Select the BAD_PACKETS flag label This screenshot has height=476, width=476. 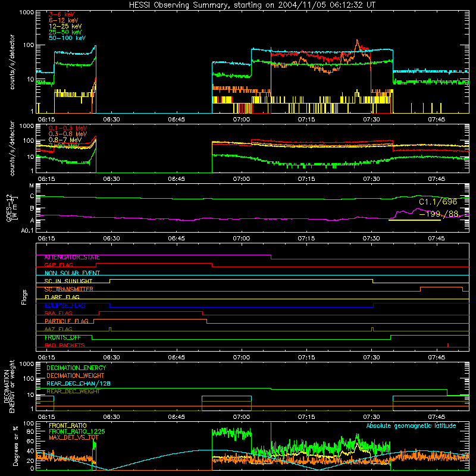click(x=65, y=345)
